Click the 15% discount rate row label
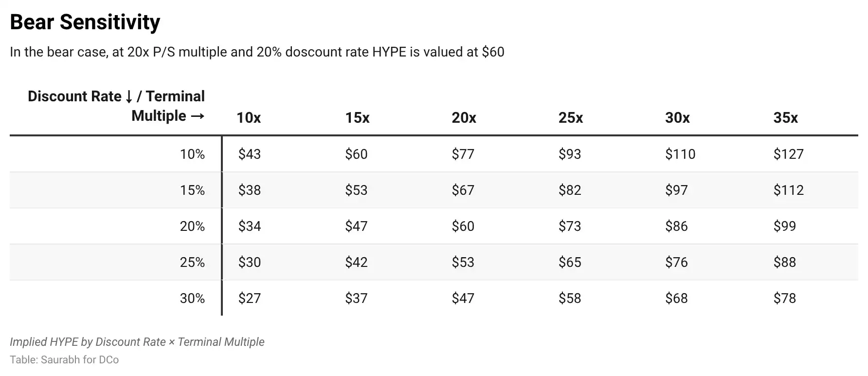Viewport: 868px width, 376px height. [192, 190]
